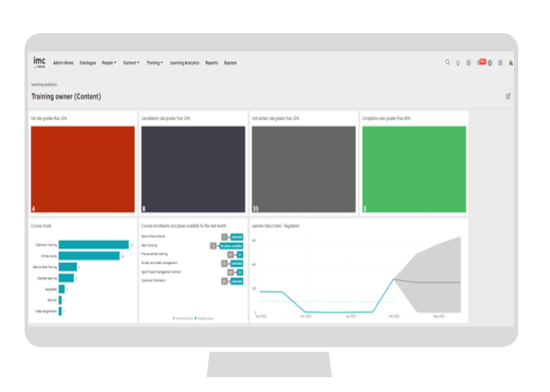Open the shopping cart icon
550x392 pixels.
(457, 63)
